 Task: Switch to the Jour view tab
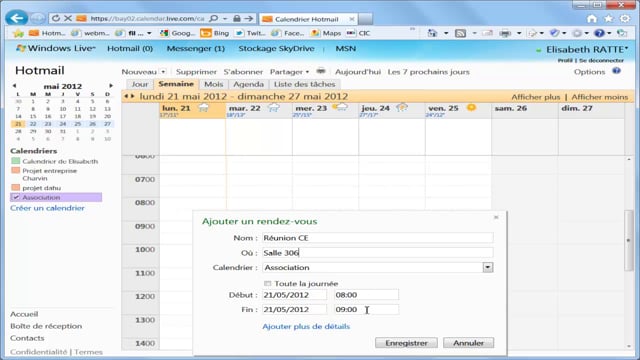point(140,84)
